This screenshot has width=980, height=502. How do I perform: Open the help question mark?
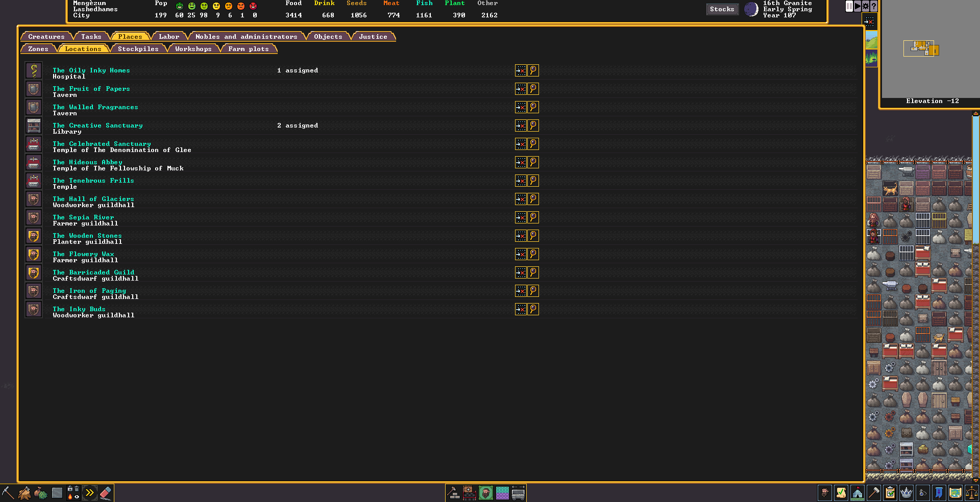[x=874, y=6]
